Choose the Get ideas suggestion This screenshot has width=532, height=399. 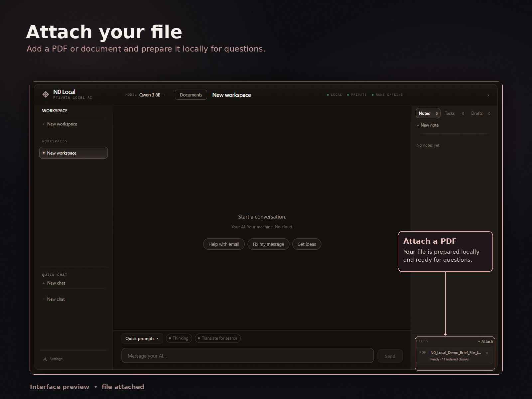pos(307,244)
